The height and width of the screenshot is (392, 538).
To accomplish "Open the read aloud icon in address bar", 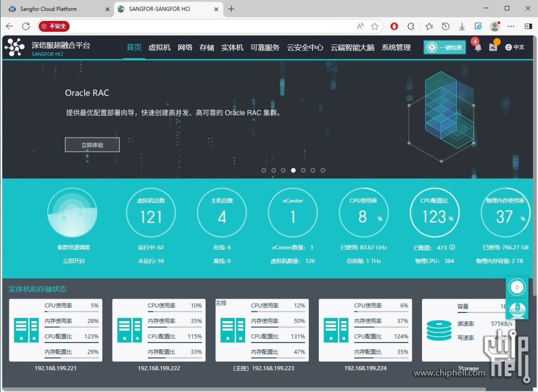I will click(360, 26).
